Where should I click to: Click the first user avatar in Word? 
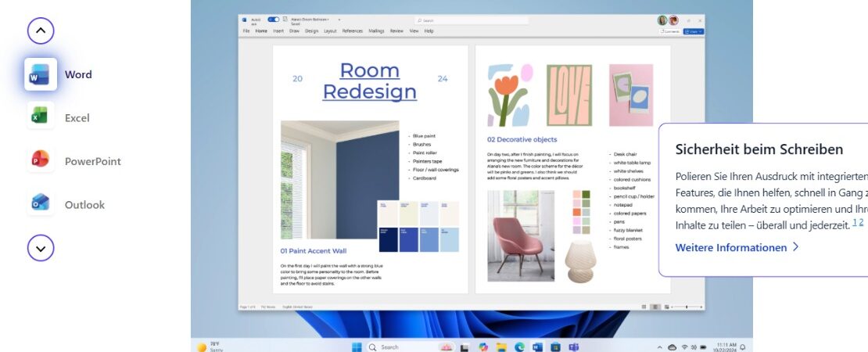(x=662, y=20)
